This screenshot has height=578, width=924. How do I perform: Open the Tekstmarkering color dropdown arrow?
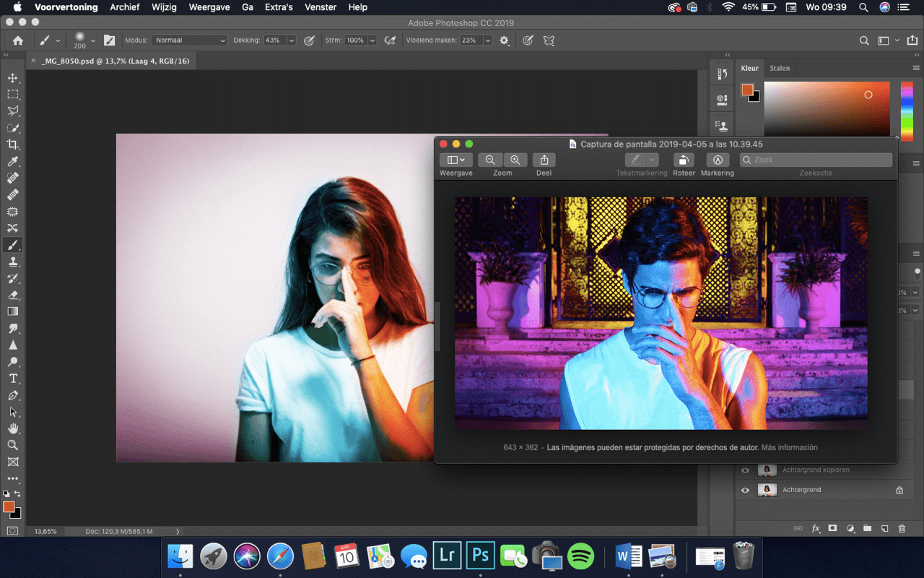click(653, 160)
